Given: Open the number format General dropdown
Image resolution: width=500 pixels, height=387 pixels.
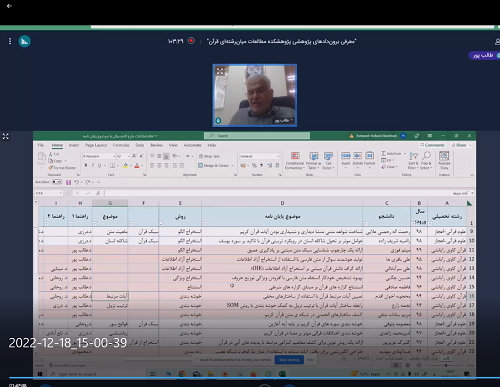Looking at the screenshot, I should point(259,156).
